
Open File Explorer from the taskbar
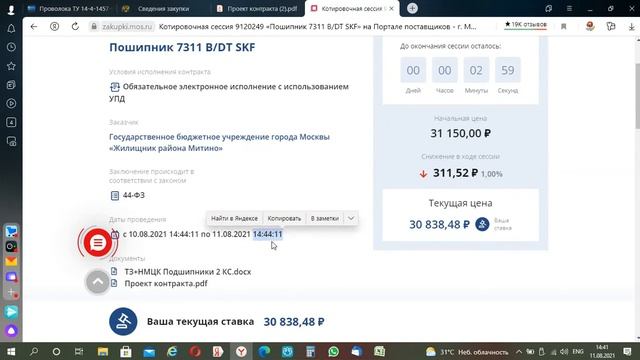[103, 351]
